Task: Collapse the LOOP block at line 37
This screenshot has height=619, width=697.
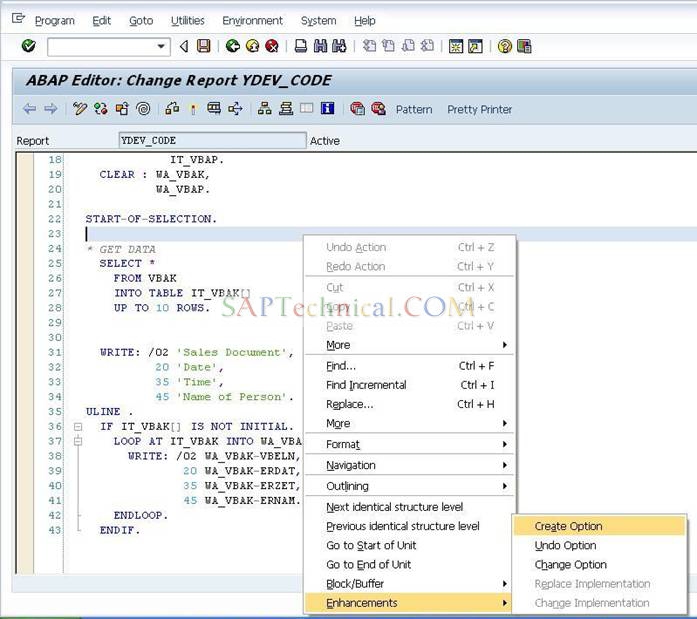Action: (78, 441)
